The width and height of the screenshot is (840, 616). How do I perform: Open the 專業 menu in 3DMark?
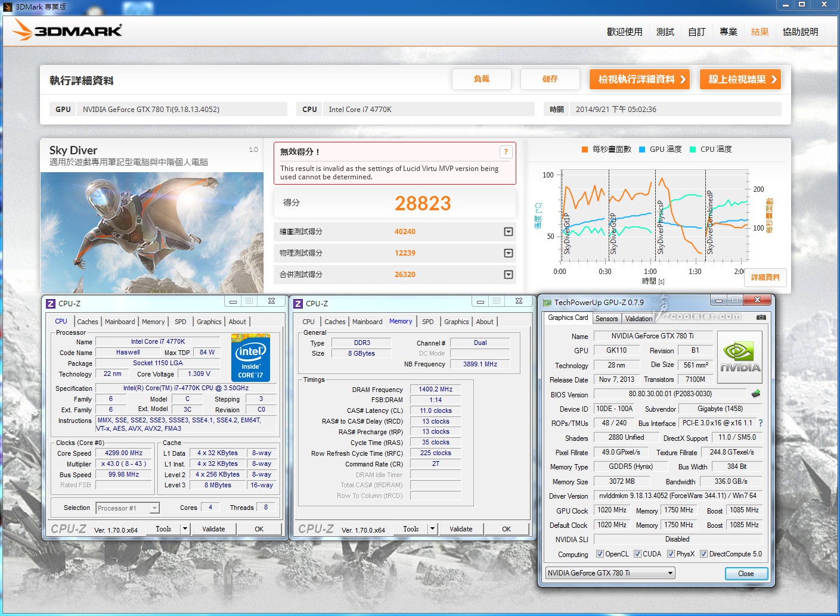point(729,32)
